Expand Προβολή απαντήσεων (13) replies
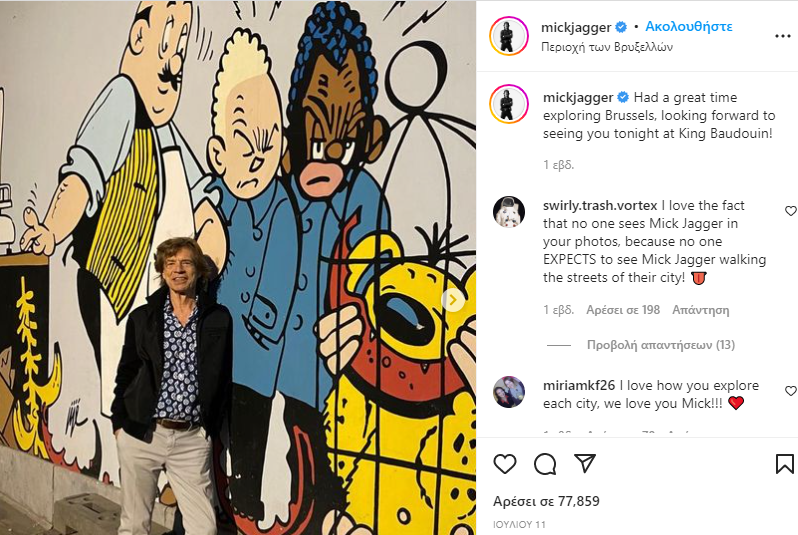Screen dimensions: 798x535 (x=660, y=345)
